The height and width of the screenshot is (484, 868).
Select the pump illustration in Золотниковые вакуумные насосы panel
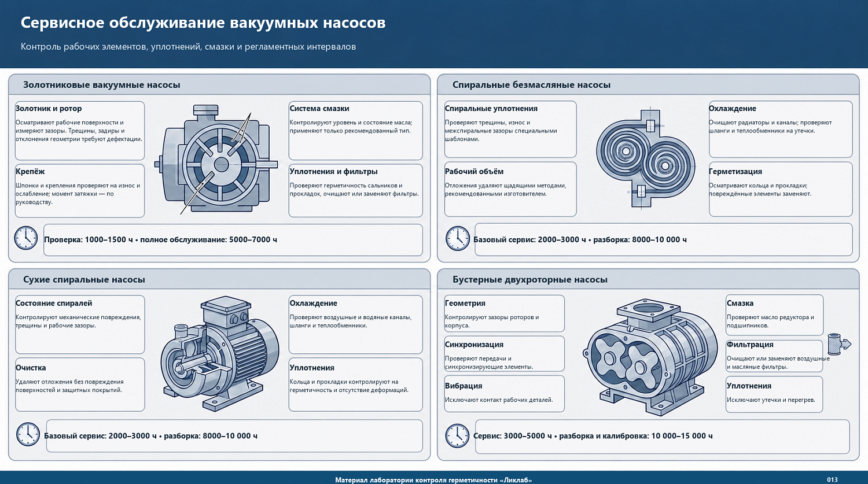[216, 159]
